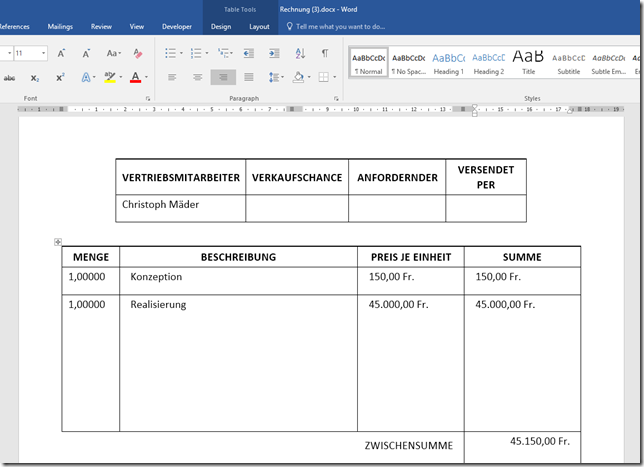The width and height of the screenshot is (644, 467).
Task: Apply superscript formatting
Action: point(60,77)
